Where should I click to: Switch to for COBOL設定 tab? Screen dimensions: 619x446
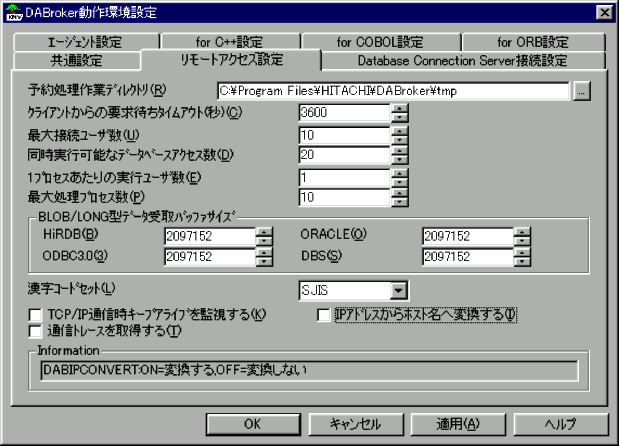pos(381,42)
